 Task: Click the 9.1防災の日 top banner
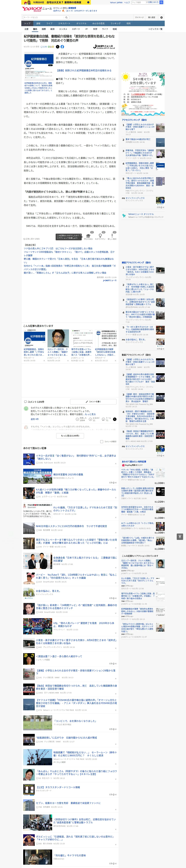point(56,2)
